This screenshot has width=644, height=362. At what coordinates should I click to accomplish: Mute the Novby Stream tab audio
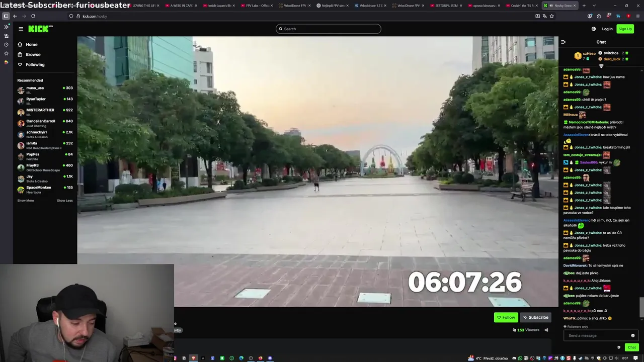tap(551, 6)
